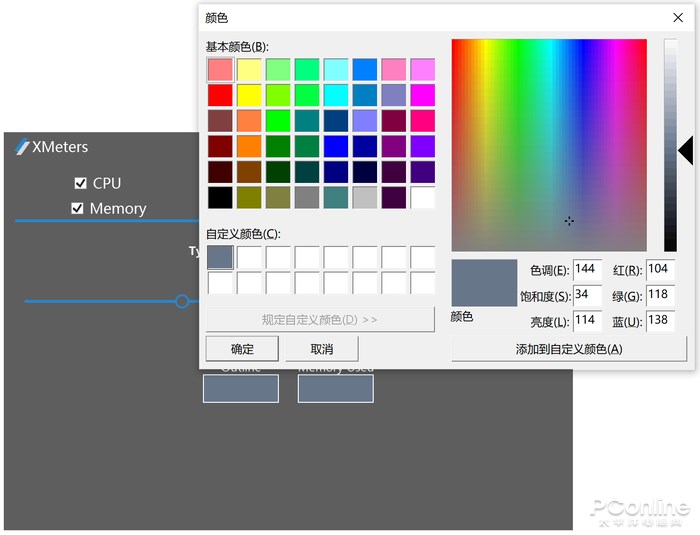Click the 色调(E) hue input field
The height and width of the screenshot is (535, 700).
pyautogui.click(x=587, y=269)
